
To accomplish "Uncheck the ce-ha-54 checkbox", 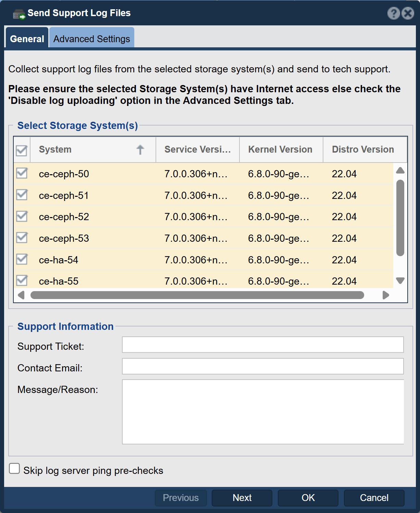I will pyautogui.click(x=22, y=259).
